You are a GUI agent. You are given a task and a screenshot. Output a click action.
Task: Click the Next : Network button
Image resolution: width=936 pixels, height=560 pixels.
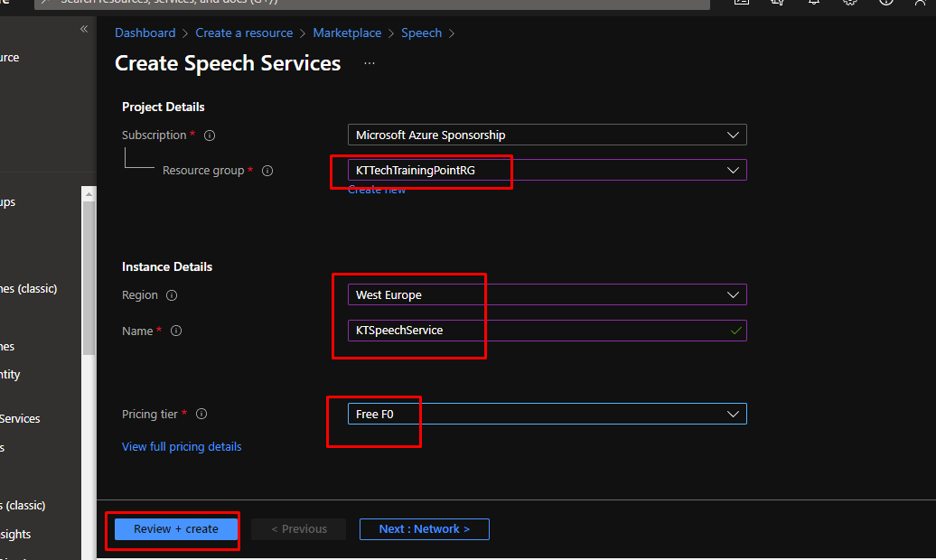click(424, 529)
